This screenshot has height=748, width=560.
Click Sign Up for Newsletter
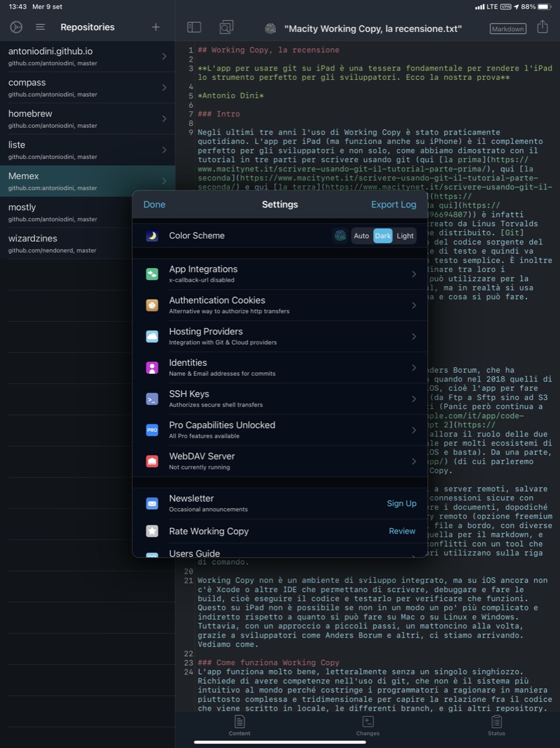click(x=402, y=503)
